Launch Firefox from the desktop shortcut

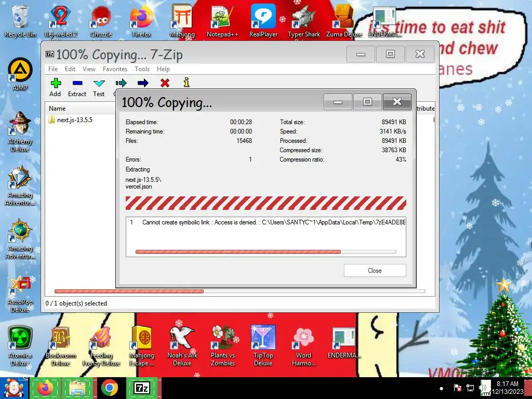pos(141,21)
